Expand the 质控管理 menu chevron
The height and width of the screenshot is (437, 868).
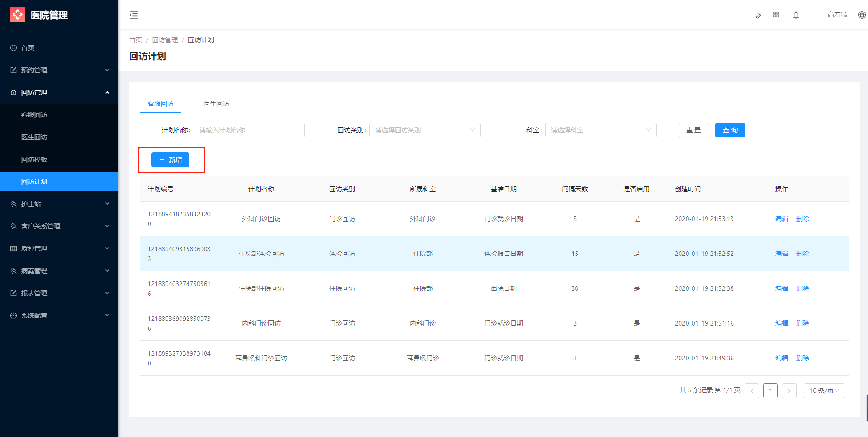[x=107, y=248]
